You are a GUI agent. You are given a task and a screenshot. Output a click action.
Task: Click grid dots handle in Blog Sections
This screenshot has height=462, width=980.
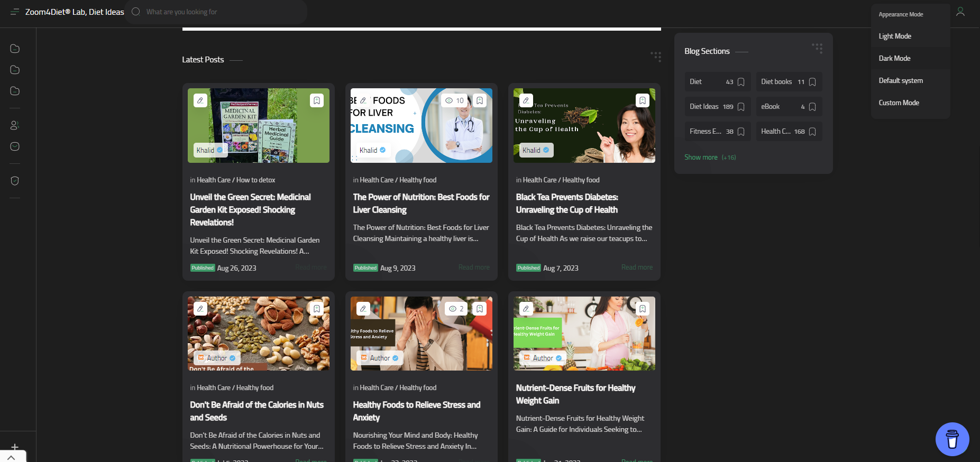pos(817,49)
